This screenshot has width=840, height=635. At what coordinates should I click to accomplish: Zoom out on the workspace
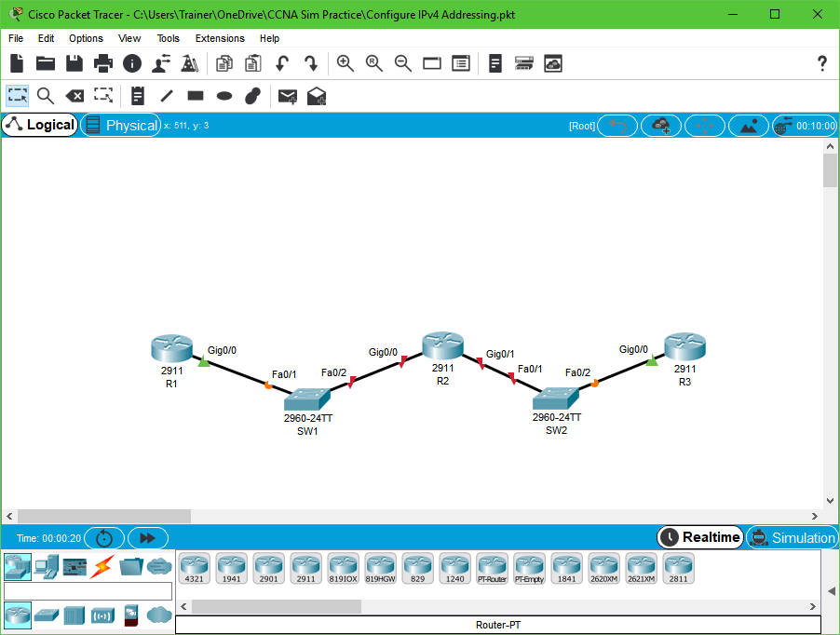pos(403,63)
